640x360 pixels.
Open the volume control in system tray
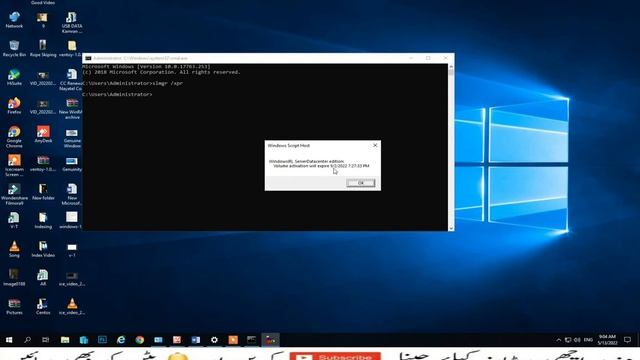[x=577, y=340]
